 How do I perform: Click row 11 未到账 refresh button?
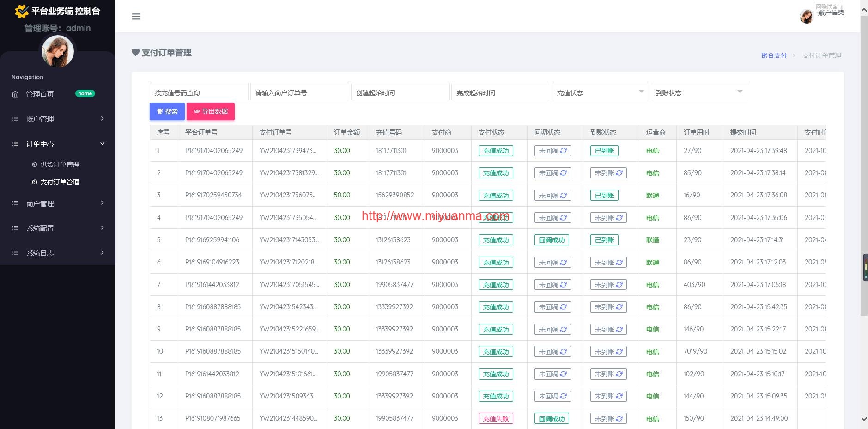coord(608,374)
